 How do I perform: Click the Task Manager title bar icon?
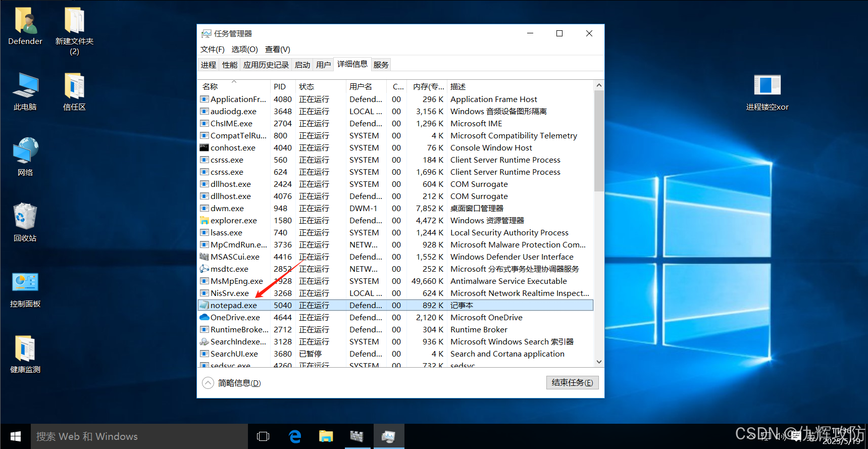(x=206, y=33)
